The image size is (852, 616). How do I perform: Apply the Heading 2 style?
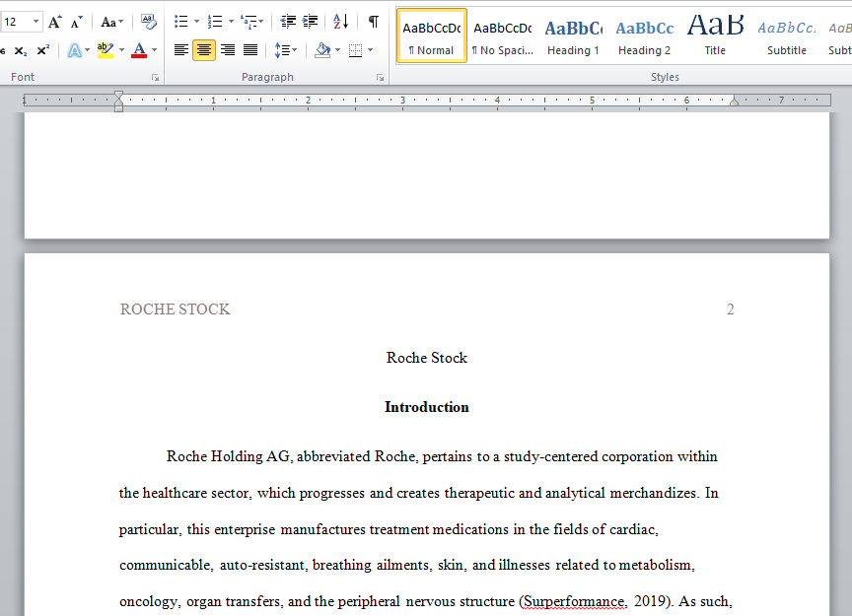point(645,35)
